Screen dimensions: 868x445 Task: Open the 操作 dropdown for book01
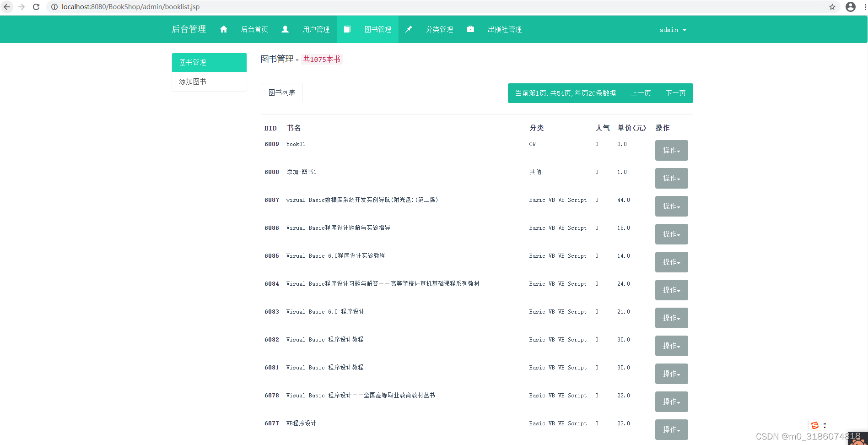coord(671,150)
